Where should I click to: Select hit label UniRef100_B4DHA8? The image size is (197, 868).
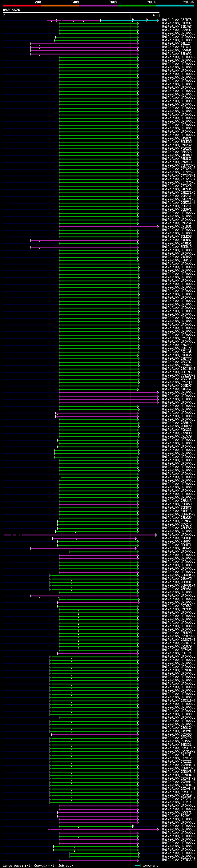click(x=177, y=155)
